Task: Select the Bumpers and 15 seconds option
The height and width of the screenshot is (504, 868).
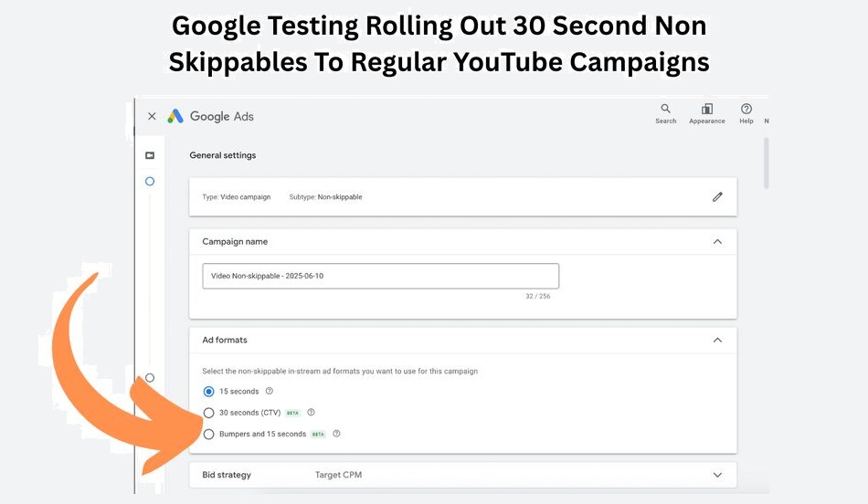Action: (208, 435)
